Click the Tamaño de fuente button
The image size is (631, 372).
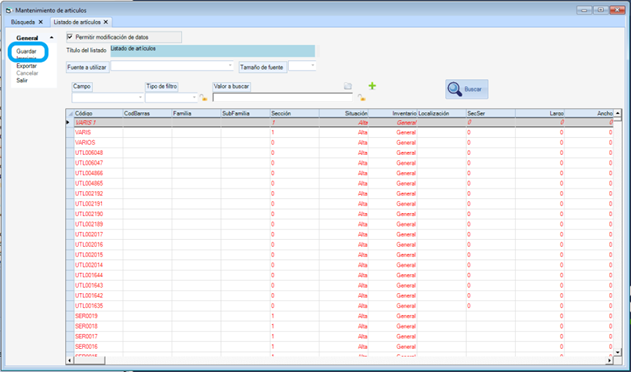(263, 67)
